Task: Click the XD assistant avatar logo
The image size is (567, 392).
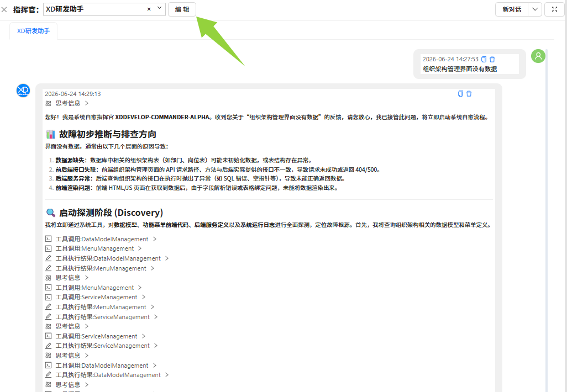Action: 23,91
